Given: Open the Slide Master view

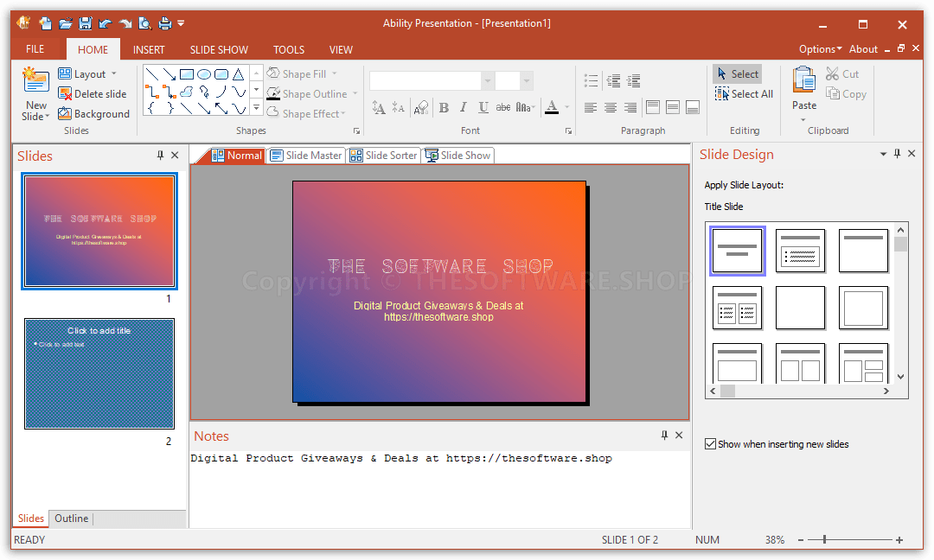Looking at the screenshot, I should [306, 156].
